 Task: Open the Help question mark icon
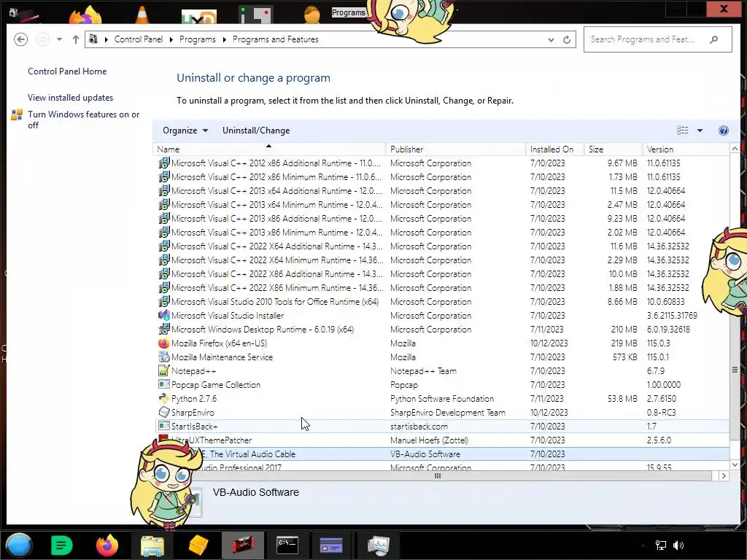[x=723, y=131]
